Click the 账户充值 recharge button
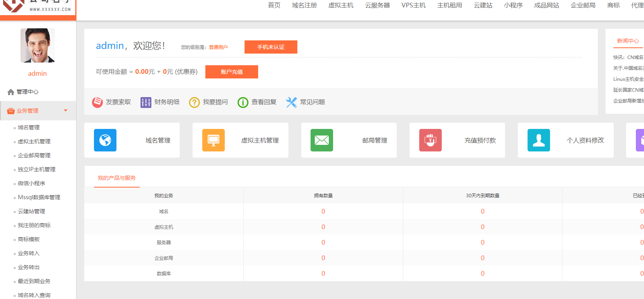The width and height of the screenshot is (644, 299). [231, 72]
